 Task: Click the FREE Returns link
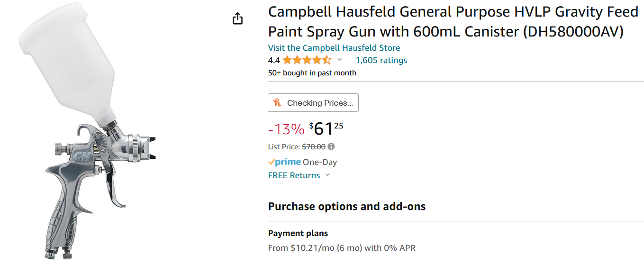tap(294, 175)
